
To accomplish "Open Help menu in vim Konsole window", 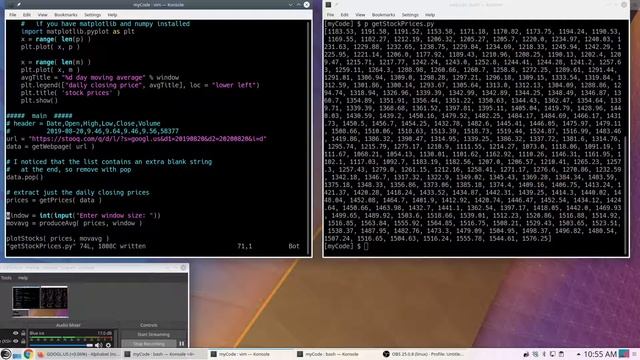I will pyautogui.click(x=112, y=15).
